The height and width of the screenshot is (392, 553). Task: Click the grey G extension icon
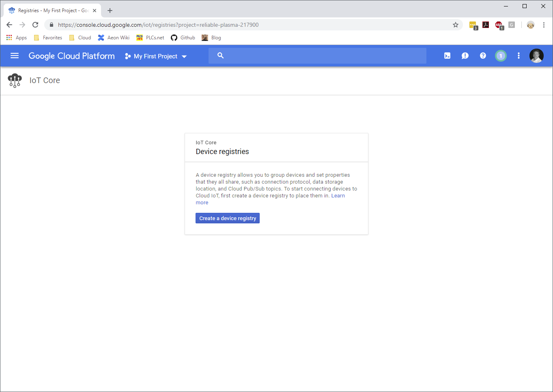[512, 25]
